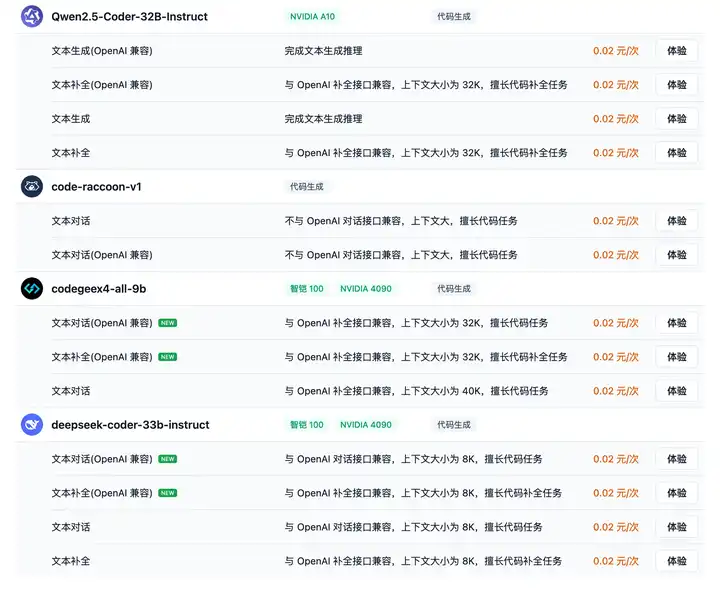Click NEW badge on codegeex4 文本补全(OpenAI 兼容)

(x=168, y=357)
